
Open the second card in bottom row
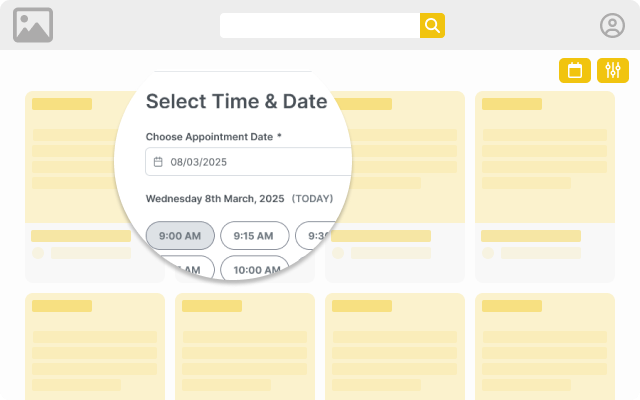coord(244,342)
